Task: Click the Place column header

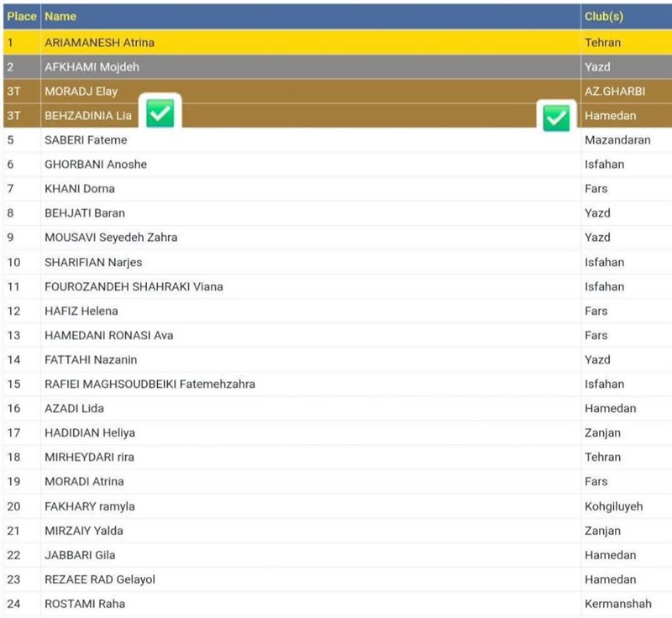Action: click(21, 16)
